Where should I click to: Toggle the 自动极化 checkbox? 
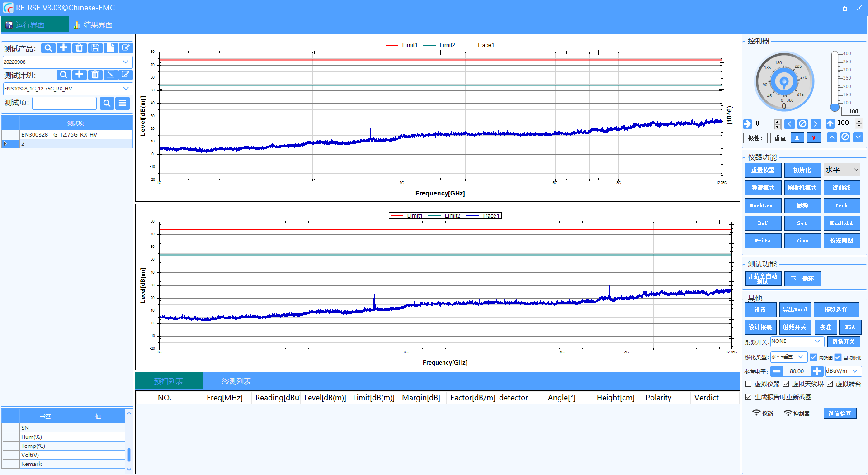click(838, 357)
